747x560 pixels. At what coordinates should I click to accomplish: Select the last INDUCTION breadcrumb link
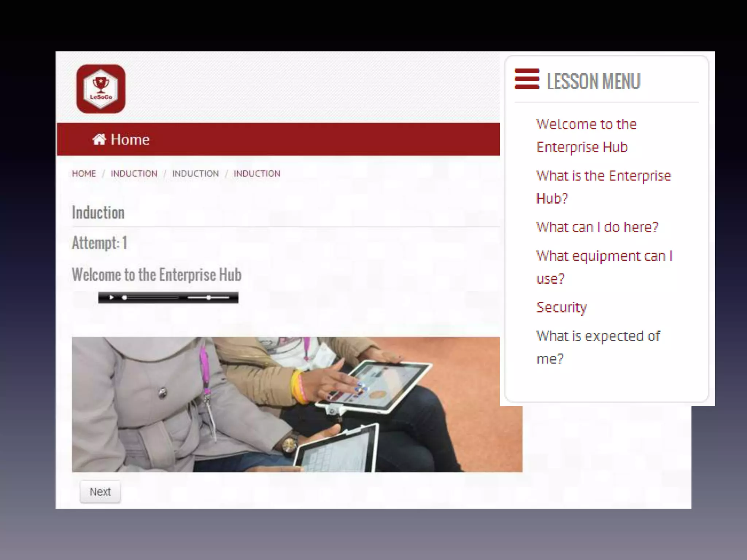257,174
